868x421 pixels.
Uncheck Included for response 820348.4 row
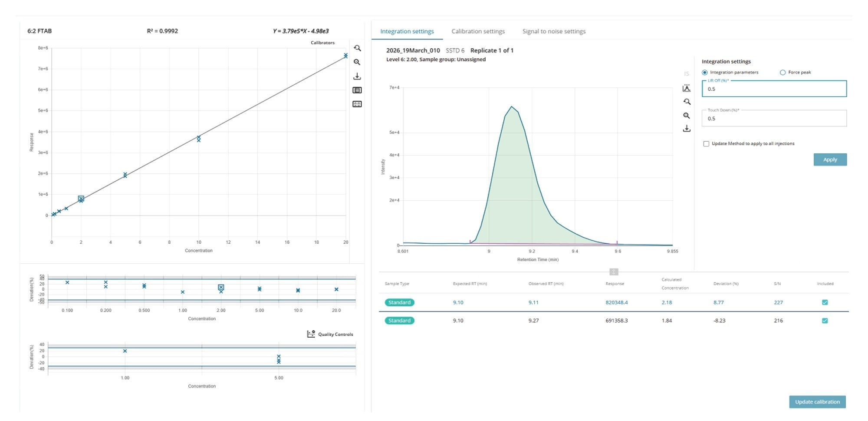(825, 302)
